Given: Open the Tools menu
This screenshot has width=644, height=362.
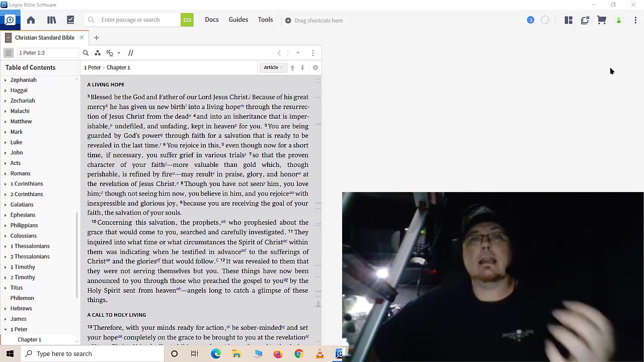Looking at the screenshot, I should tap(266, 20).
